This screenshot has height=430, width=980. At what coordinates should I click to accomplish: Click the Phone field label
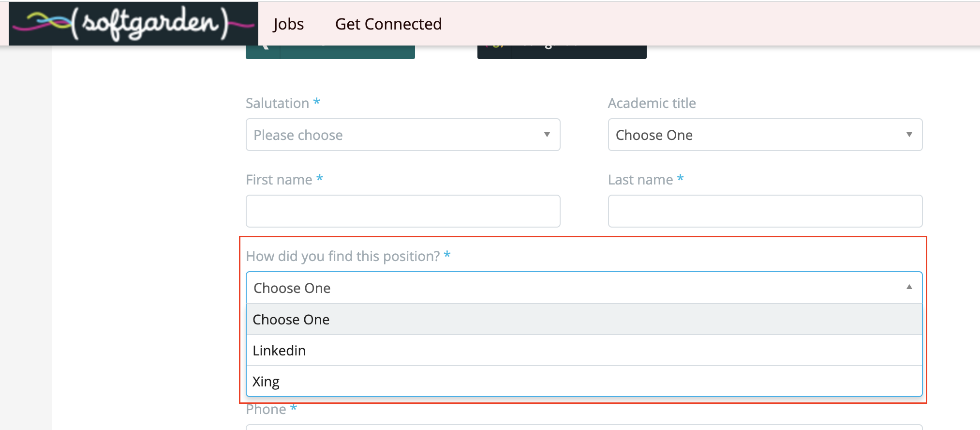(266, 410)
